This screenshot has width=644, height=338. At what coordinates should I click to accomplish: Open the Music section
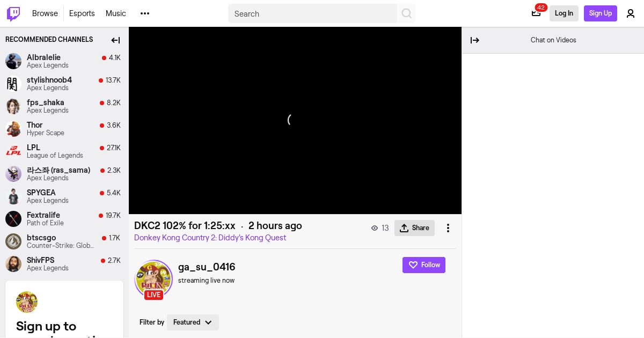click(x=116, y=13)
